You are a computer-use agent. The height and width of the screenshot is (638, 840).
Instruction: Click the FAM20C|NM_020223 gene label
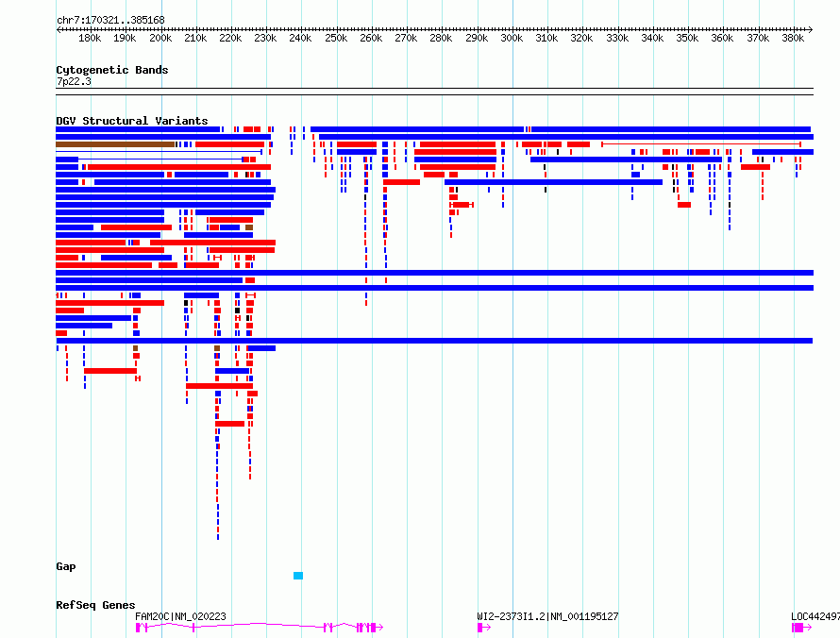pyautogui.click(x=180, y=616)
